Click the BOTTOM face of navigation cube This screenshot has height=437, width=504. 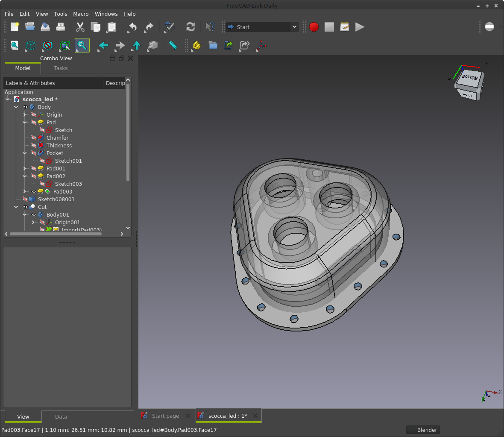click(469, 77)
